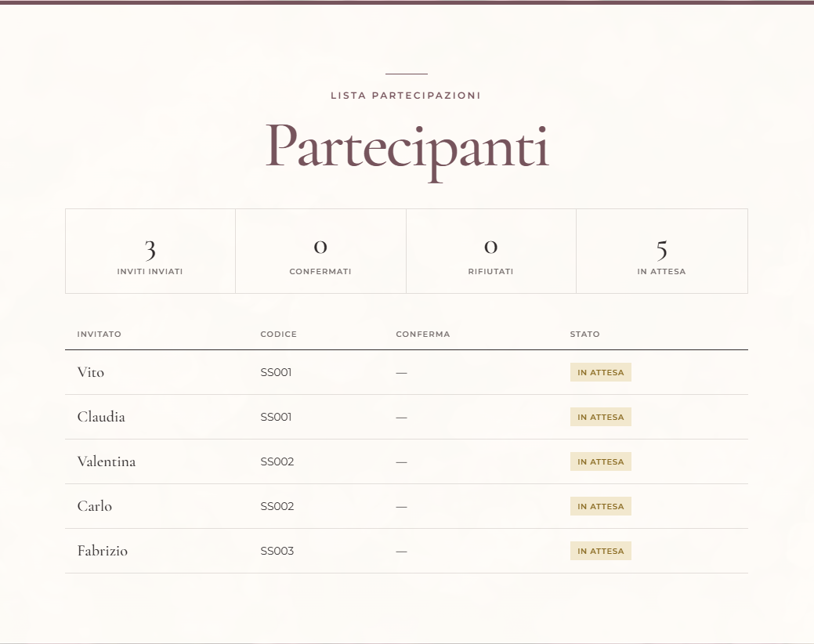
Task: Click the 'RIFIUTATI' stat label
Action: click(490, 271)
